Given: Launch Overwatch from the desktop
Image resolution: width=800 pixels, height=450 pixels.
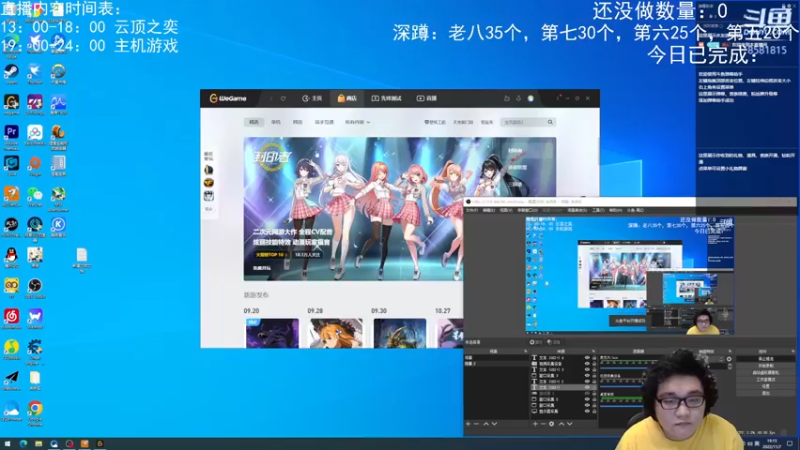Looking at the screenshot, I should [x=59, y=71].
